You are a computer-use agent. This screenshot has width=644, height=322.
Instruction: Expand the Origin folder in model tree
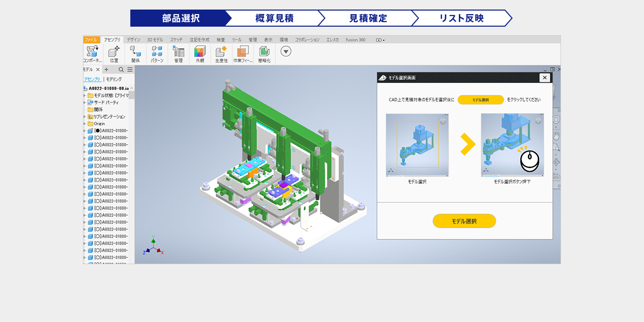85,124
